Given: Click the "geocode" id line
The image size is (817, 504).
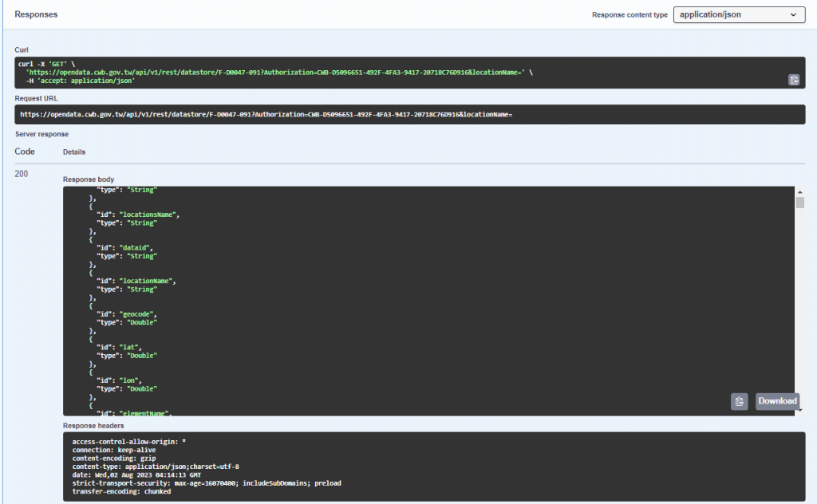Looking at the screenshot, I should 127,314.
